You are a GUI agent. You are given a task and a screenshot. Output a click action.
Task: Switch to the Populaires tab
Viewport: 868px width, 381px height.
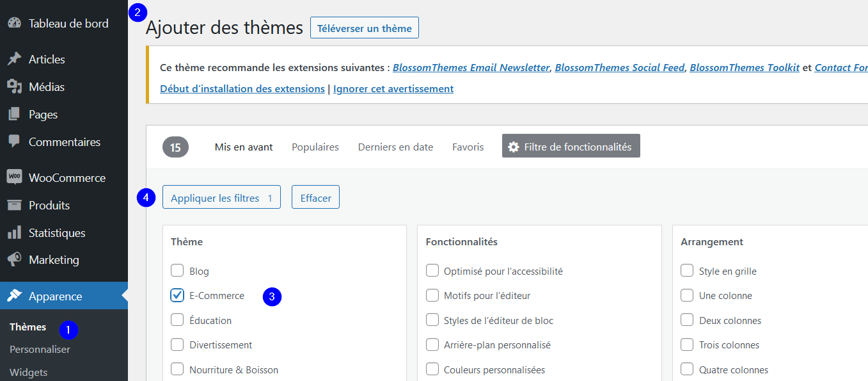point(315,147)
